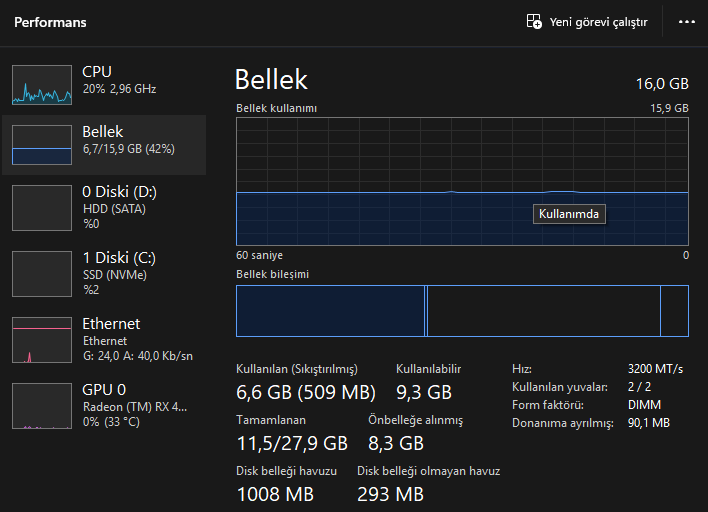Click the large Bellek title heading

tap(271, 80)
